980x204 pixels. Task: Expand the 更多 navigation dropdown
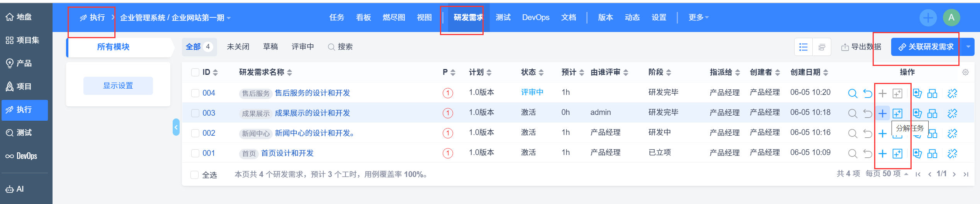coord(698,18)
